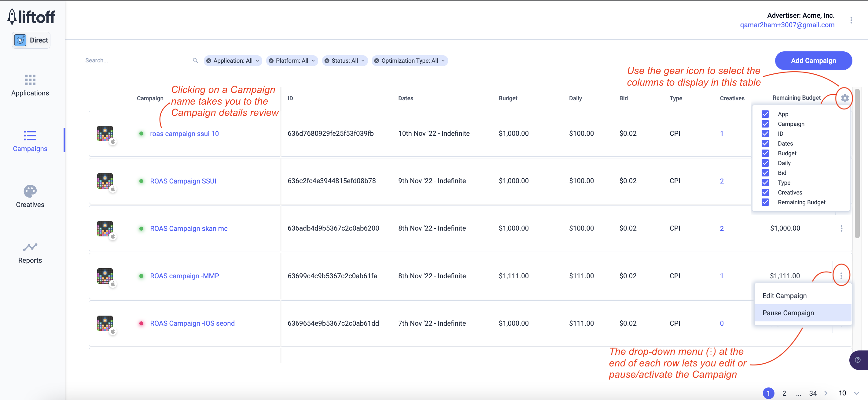Viewport: 868px width, 400px height.
Task: Uncheck the Creatives column checkbox
Action: pyautogui.click(x=765, y=192)
